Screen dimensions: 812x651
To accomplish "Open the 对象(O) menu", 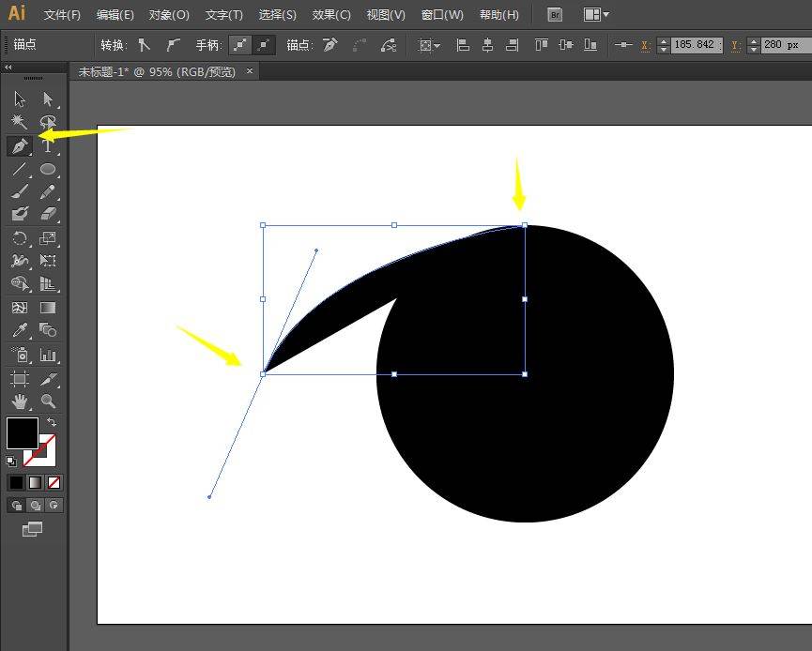I will (x=169, y=15).
